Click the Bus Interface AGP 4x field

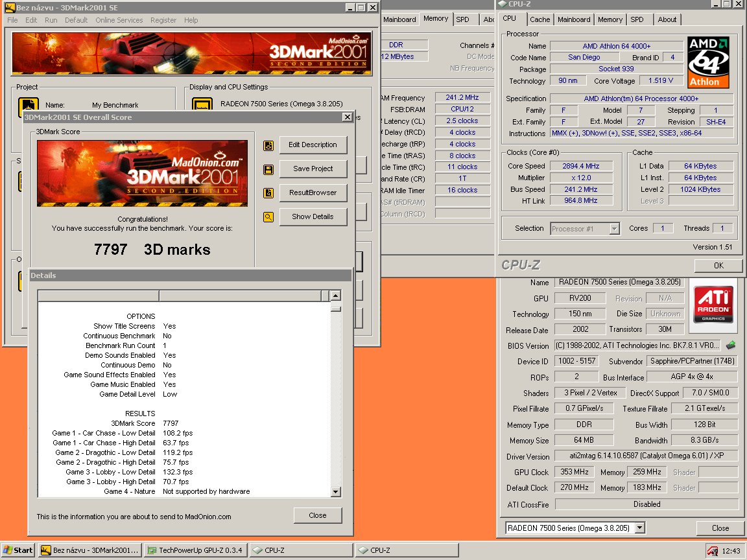tap(692, 377)
